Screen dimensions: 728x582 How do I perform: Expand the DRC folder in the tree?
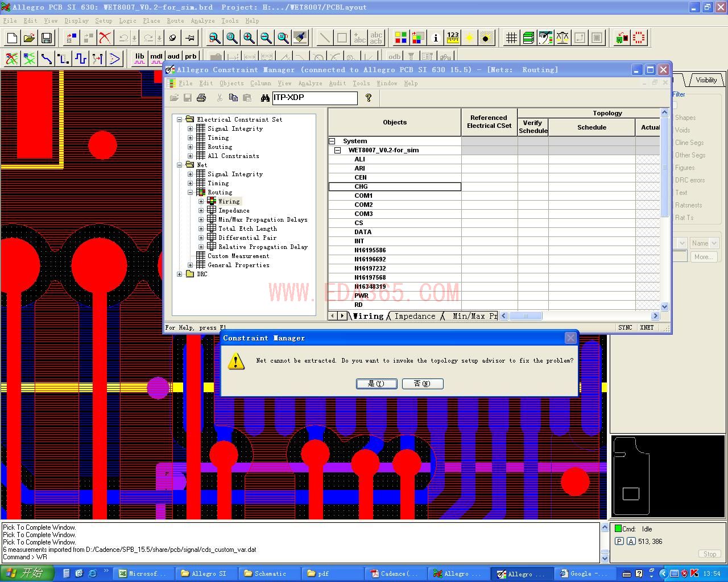coord(180,274)
